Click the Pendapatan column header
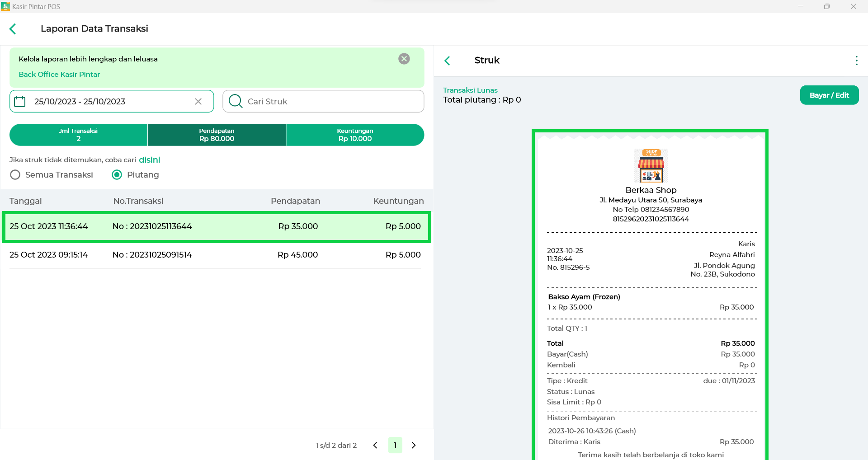The height and width of the screenshot is (460, 868). [295, 201]
